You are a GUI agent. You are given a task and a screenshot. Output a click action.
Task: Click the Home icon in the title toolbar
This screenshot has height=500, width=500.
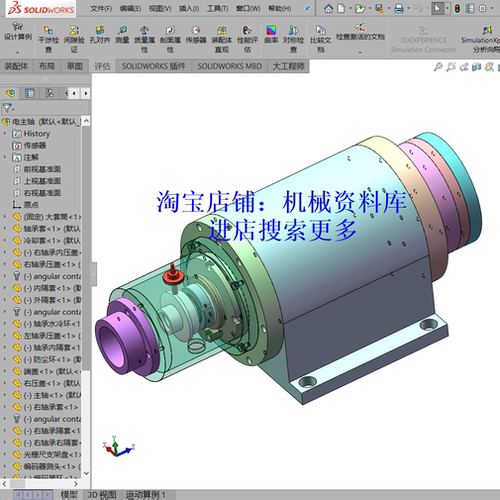point(329,8)
